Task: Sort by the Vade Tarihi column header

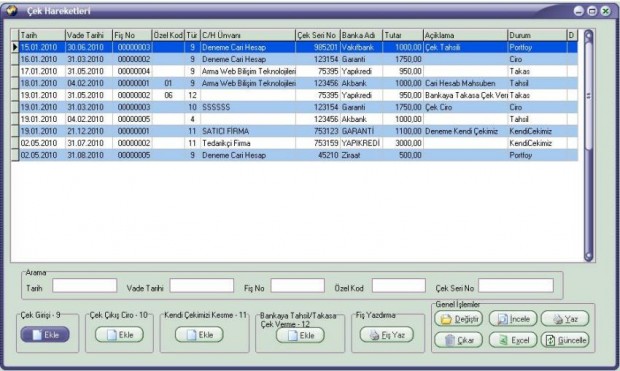Action: point(89,35)
